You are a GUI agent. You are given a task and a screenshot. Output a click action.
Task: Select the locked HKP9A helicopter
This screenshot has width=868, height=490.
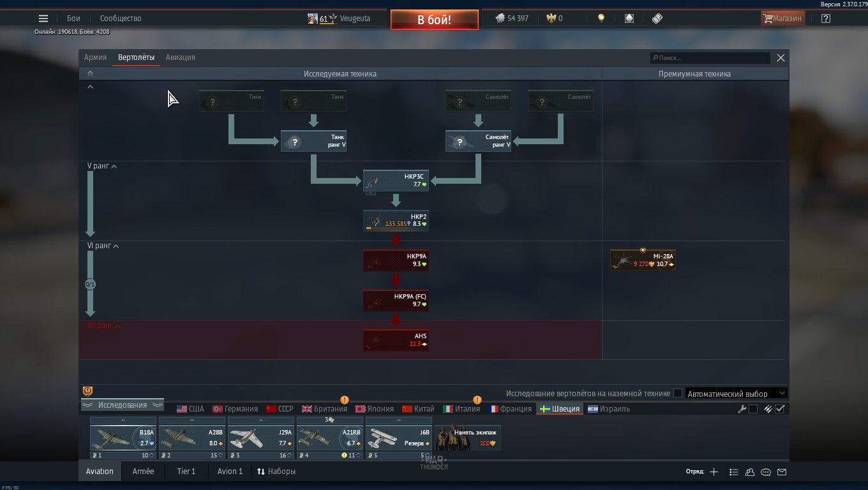pyautogui.click(x=396, y=260)
